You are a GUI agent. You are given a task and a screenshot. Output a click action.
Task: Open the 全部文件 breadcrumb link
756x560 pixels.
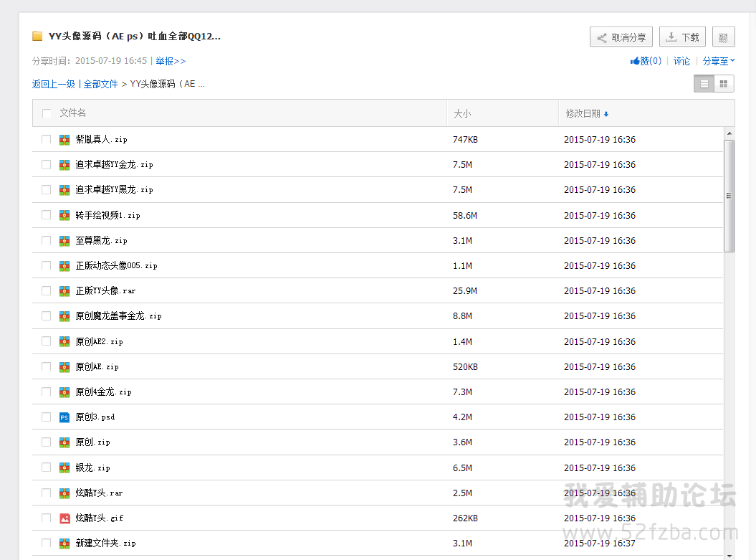[x=101, y=84]
